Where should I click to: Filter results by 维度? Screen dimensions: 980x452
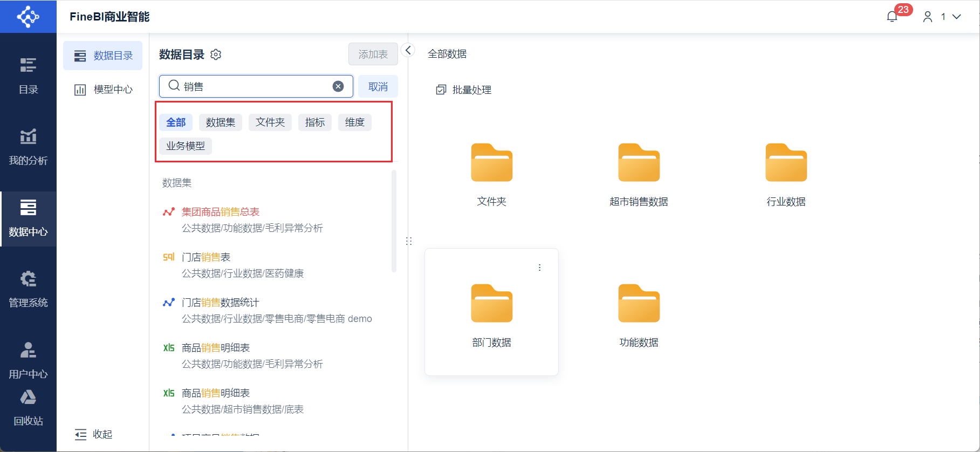point(355,122)
